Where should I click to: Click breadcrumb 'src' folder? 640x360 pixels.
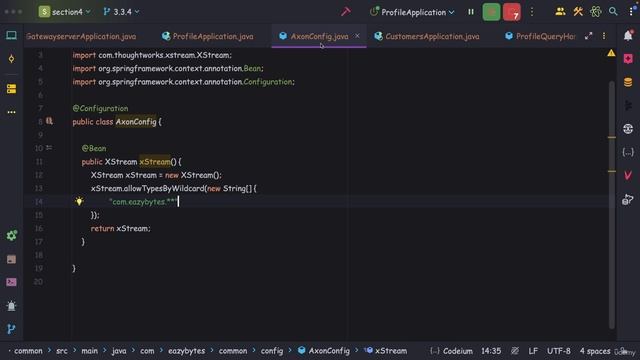tap(62, 351)
